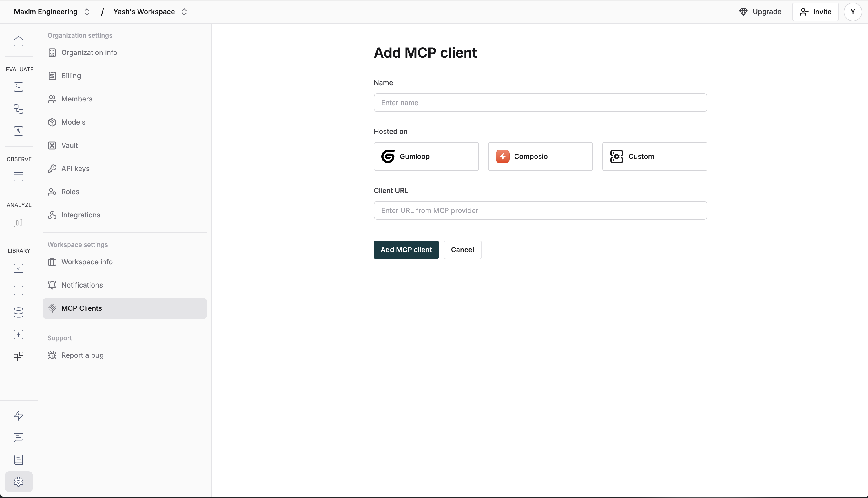Select the database icon in the Library section
868x498 pixels.
click(x=18, y=312)
